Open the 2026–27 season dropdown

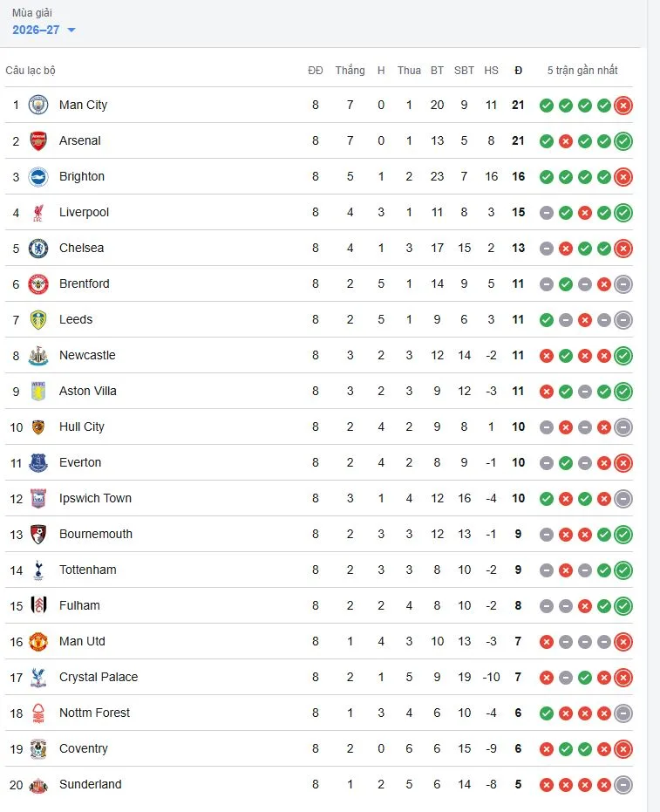tap(44, 30)
